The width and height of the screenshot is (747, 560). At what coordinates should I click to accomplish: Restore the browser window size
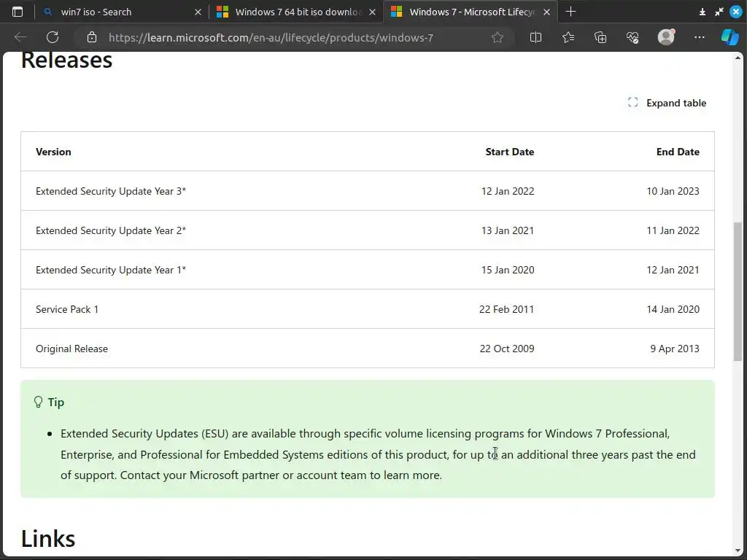(x=719, y=12)
